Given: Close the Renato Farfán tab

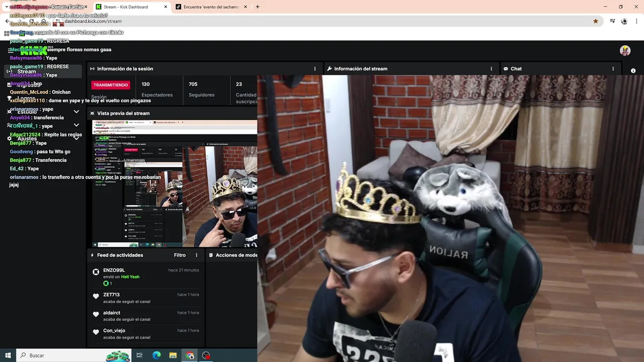Looking at the screenshot, I should coord(87,7).
